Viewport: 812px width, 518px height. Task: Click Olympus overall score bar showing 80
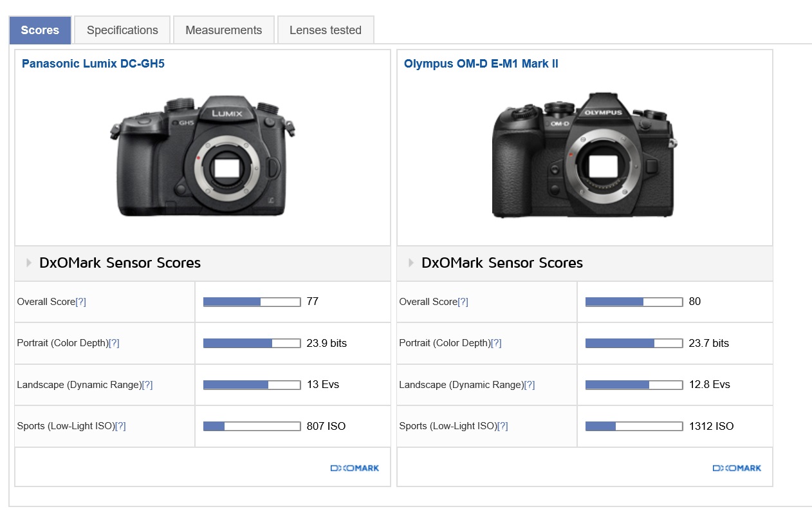(634, 302)
